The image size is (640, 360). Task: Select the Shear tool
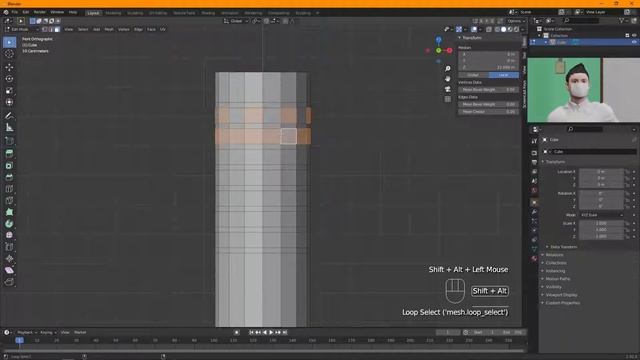(x=9, y=270)
